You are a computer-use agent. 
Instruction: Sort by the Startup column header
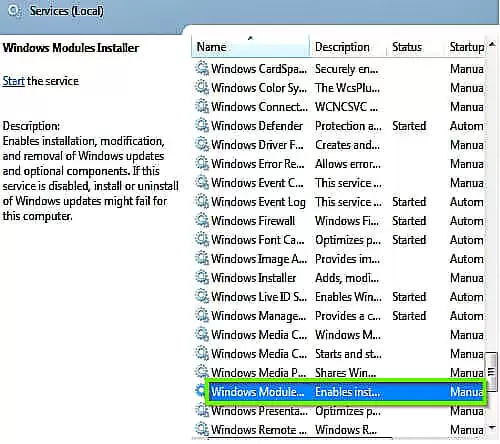coord(467,47)
